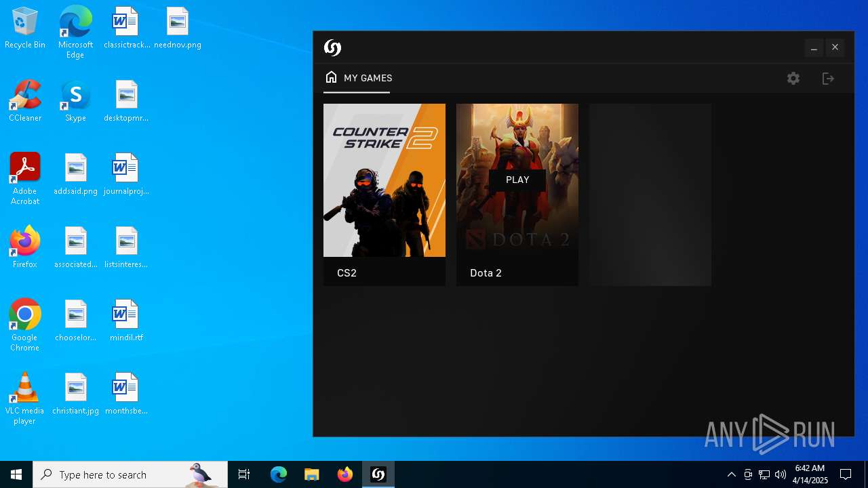868x488 pixels.
Task: Open desktopmr image file icon
Action: tap(126, 102)
